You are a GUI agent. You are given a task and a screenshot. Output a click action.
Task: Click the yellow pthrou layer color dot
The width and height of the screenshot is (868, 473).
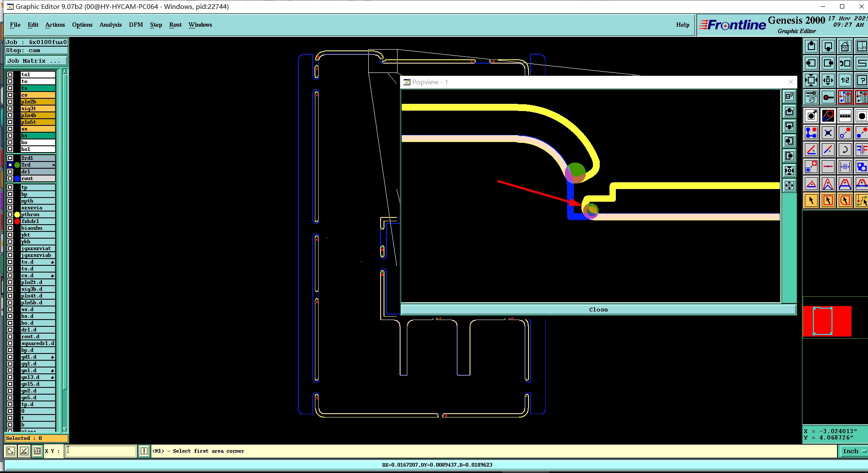tap(17, 214)
